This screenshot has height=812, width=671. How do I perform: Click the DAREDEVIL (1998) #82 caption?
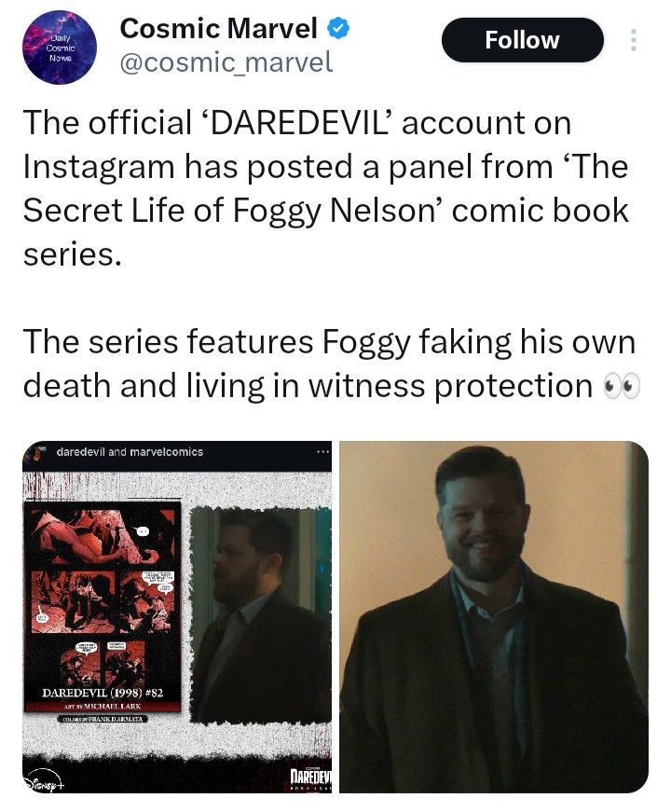click(x=103, y=693)
